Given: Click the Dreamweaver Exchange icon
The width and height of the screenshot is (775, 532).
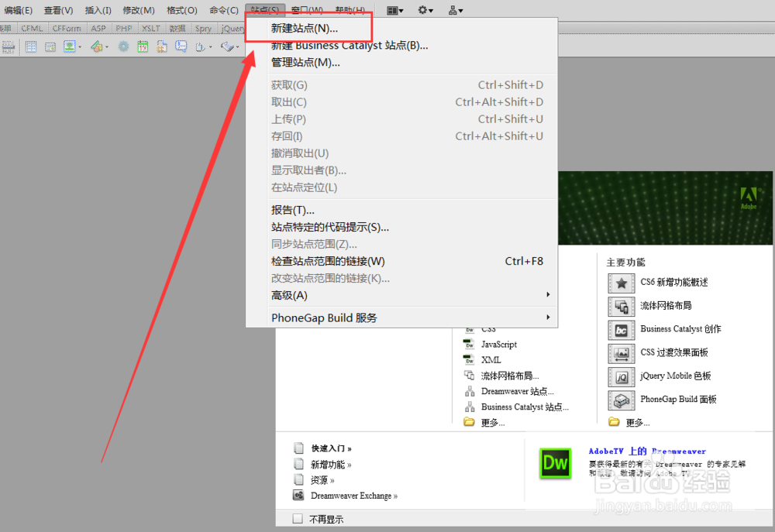Looking at the screenshot, I should [x=298, y=496].
